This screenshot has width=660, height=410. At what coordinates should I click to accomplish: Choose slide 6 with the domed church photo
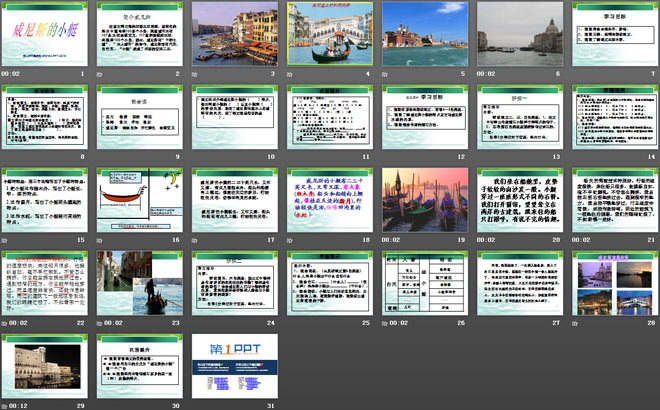click(516, 34)
